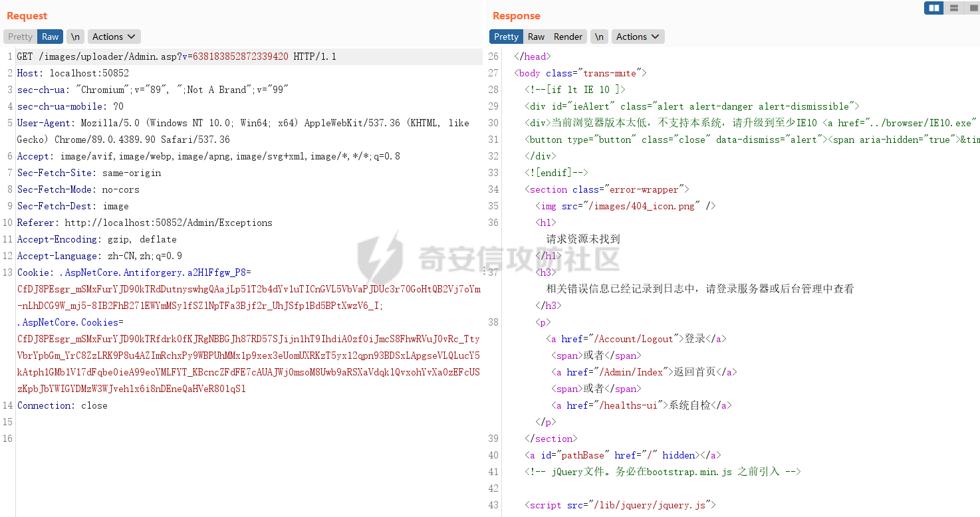Select the Raw tab in Request pane

[x=50, y=37]
